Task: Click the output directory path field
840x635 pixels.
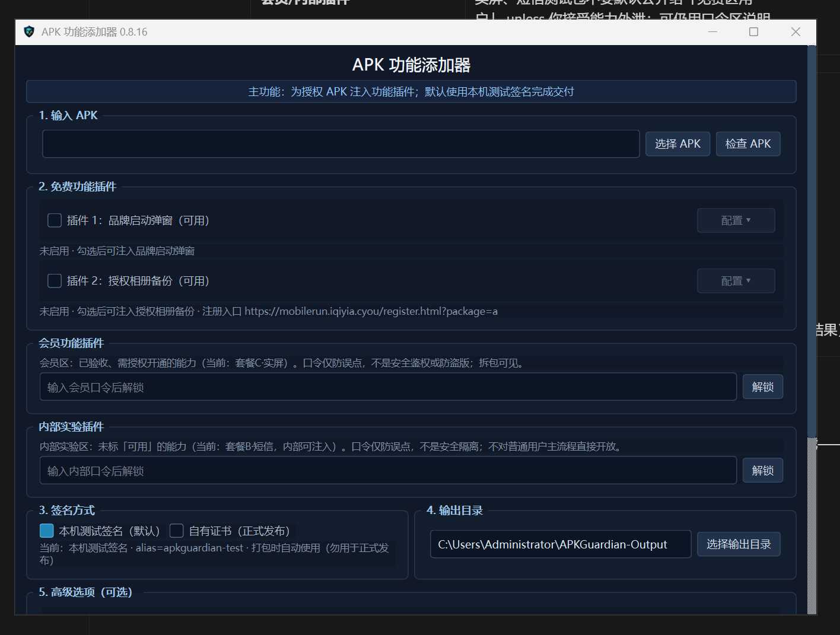Action: coord(561,544)
